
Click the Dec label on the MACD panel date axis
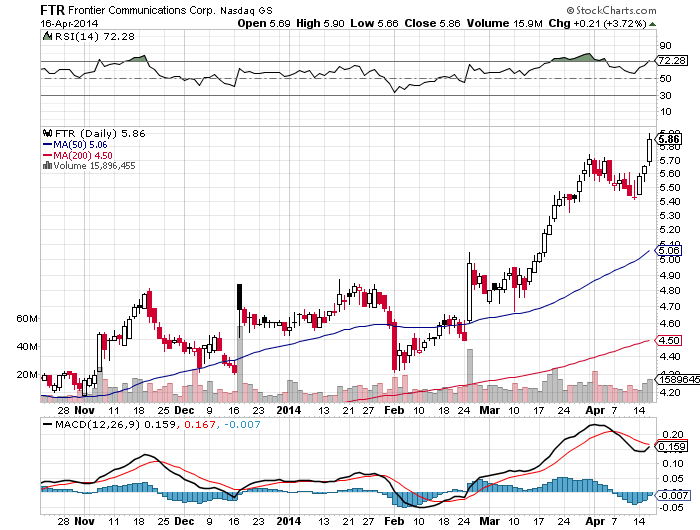click(184, 521)
